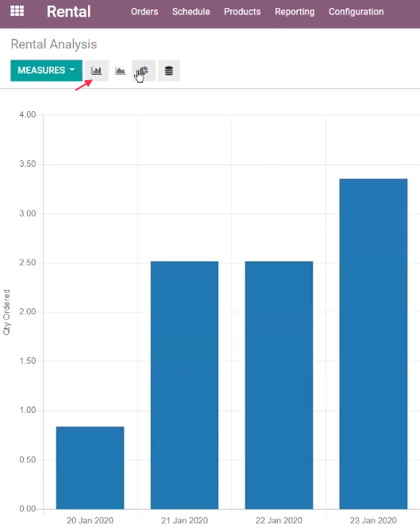
Task: Switch to pie chart view
Action: coord(144,71)
